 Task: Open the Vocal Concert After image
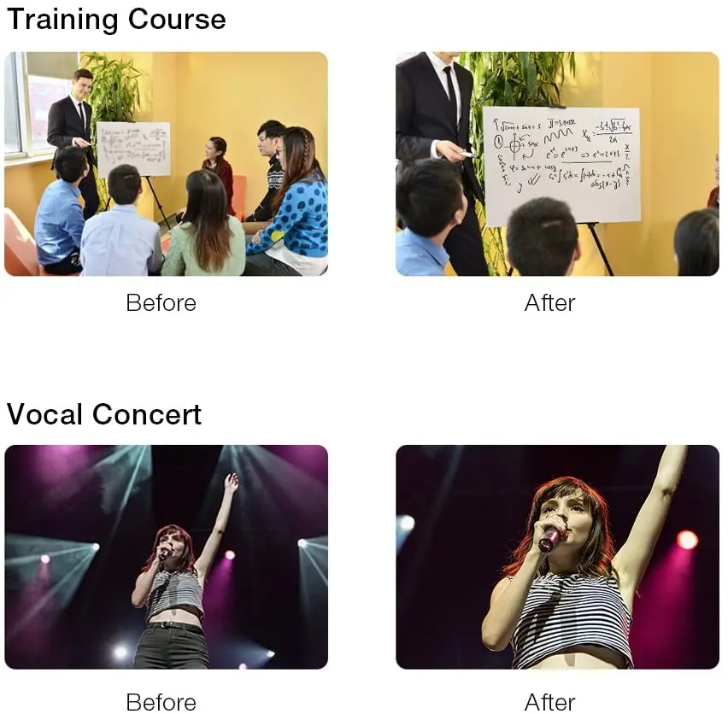(x=557, y=557)
